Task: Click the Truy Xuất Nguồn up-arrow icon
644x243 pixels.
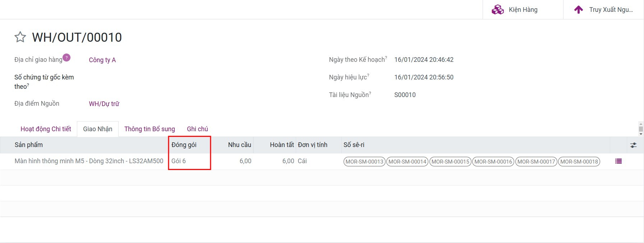Action: point(578,10)
